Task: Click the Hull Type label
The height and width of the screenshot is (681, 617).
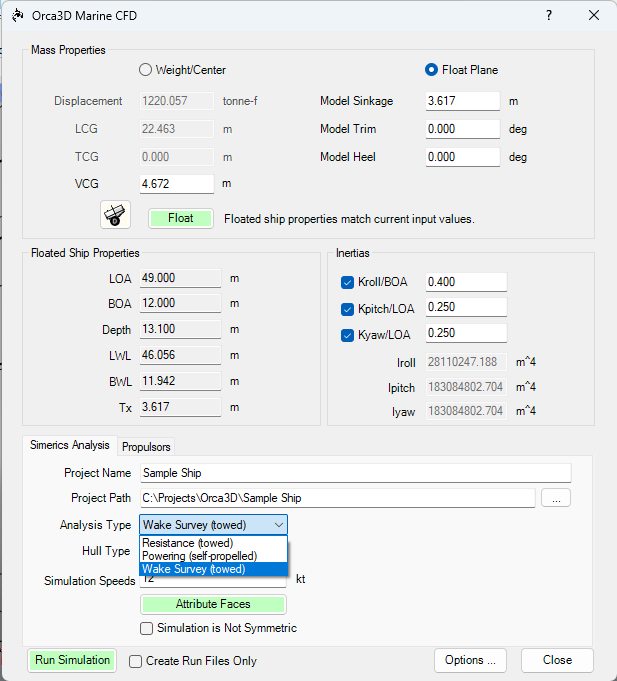Action: pos(106,551)
